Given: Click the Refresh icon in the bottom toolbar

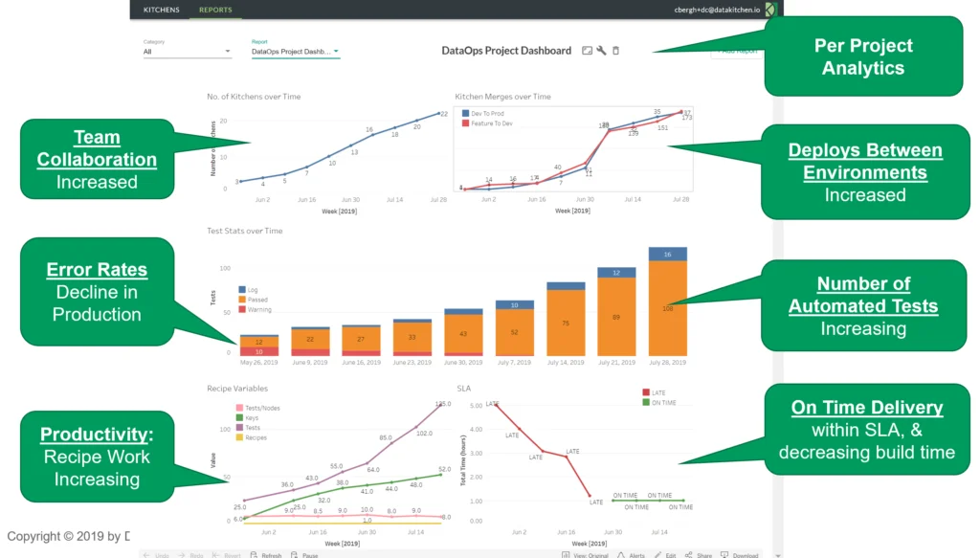Looking at the screenshot, I should coord(266,555).
